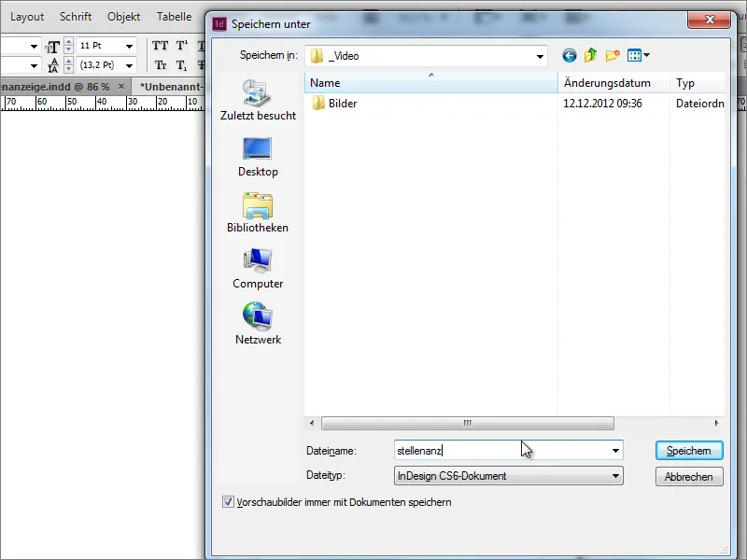Adjust leading with stepper arrows

pos(68,65)
